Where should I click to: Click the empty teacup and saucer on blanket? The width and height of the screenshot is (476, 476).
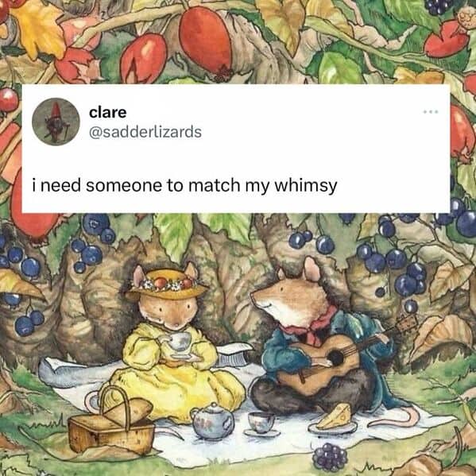point(261,424)
